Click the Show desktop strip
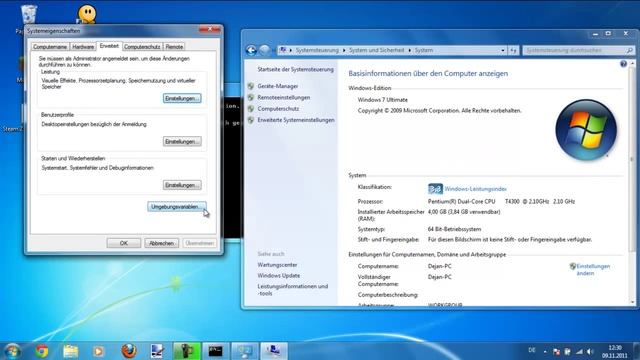 tap(637, 351)
